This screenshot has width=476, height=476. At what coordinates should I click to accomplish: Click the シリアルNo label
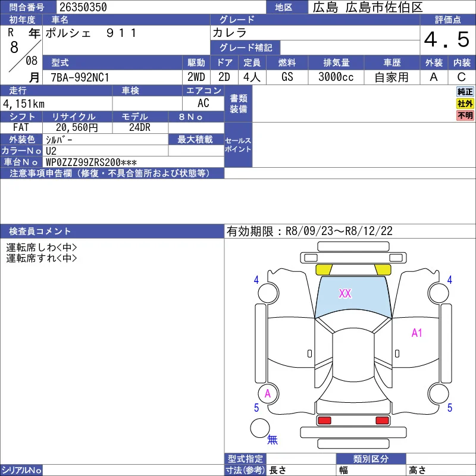(21, 470)
